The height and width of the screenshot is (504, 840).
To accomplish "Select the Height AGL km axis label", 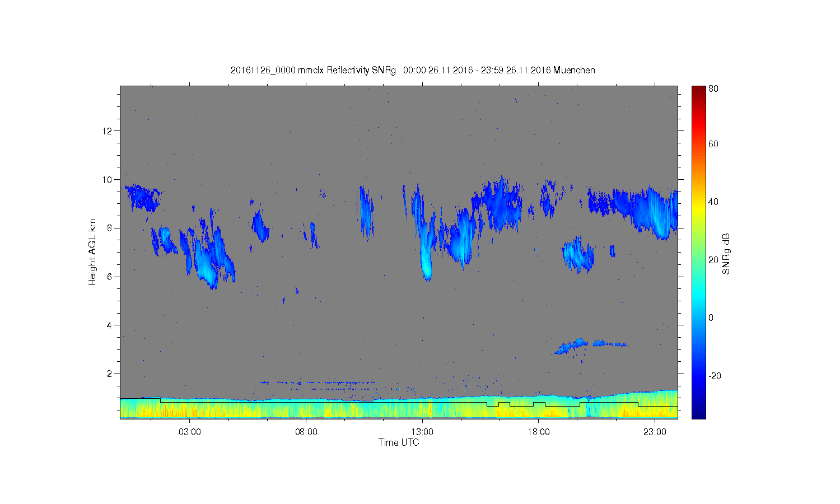I will [92, 252].
